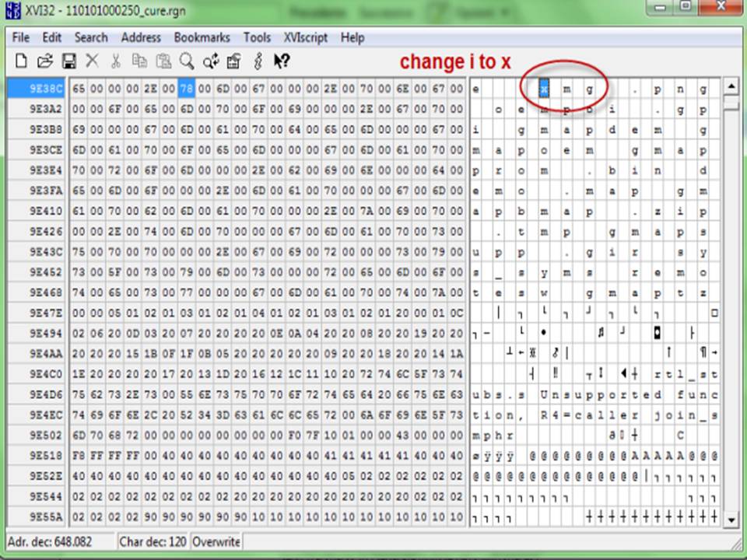The height and width of the screenshot is (560, 747).
Task: Select the highlighted 'x' character cell
Action: click(544, 89)
